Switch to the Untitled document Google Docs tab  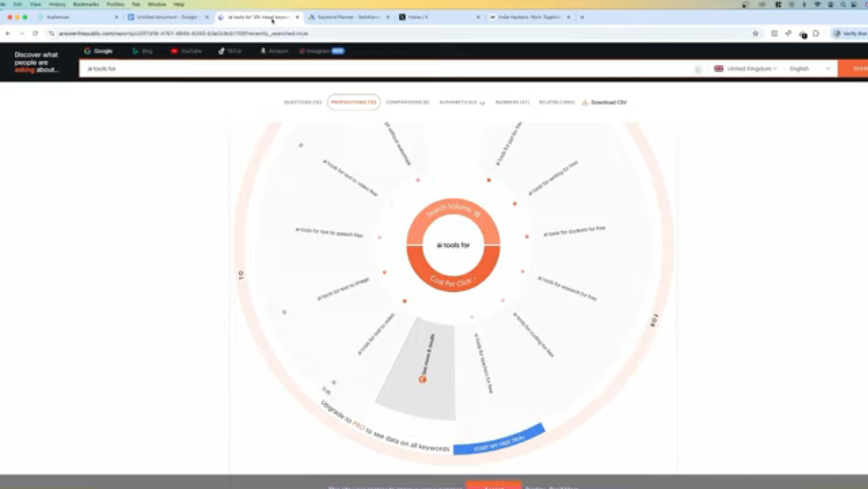[x=167, y=17]
